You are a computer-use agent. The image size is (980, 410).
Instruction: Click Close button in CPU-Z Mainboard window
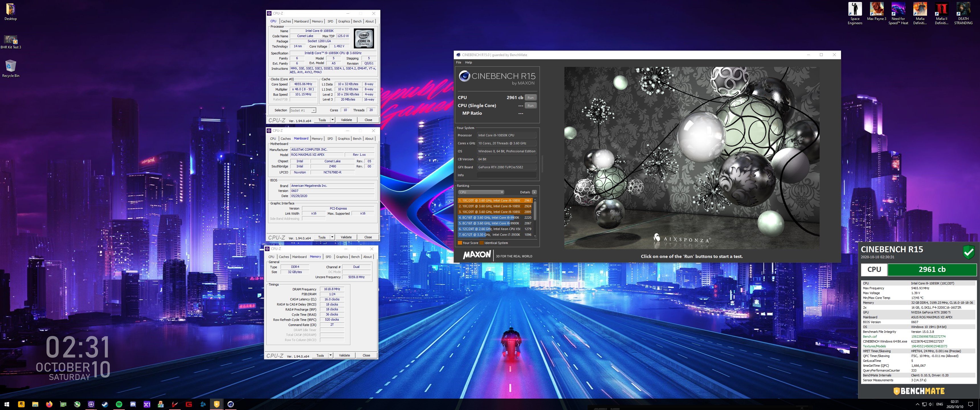click(x=368, y=237)
